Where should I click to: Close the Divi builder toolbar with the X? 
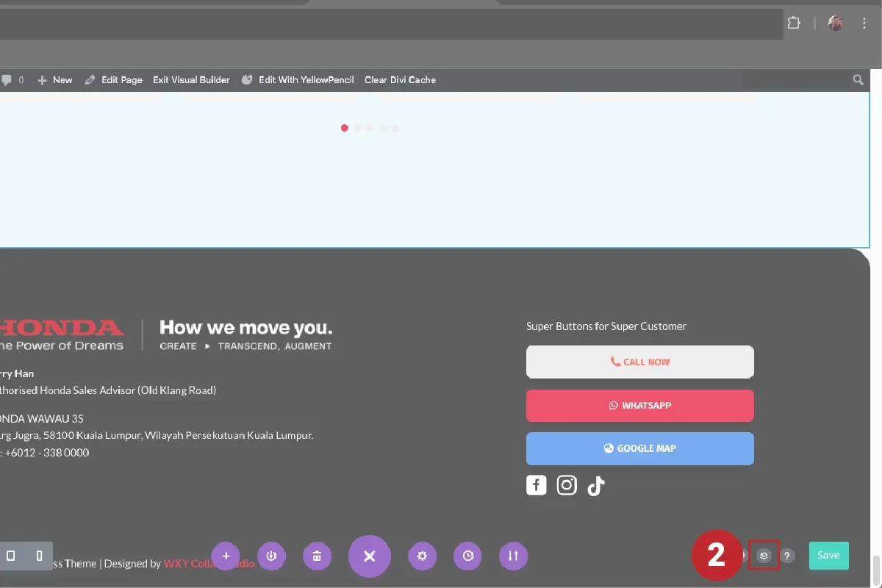point(370,556)
